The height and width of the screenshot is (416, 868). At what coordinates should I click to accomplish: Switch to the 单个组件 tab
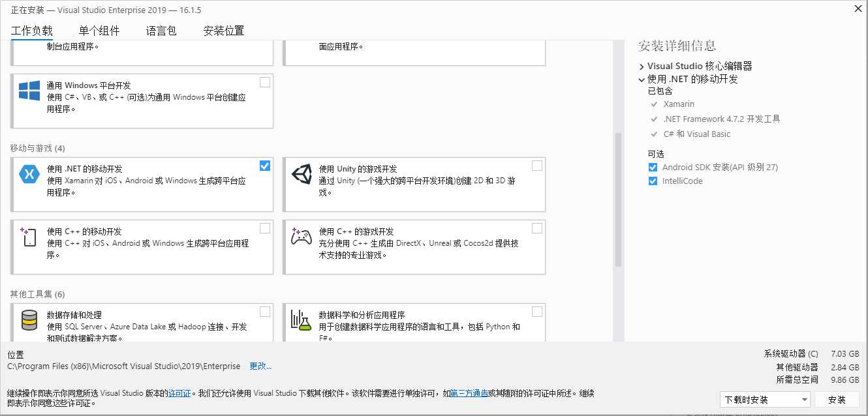99,31
